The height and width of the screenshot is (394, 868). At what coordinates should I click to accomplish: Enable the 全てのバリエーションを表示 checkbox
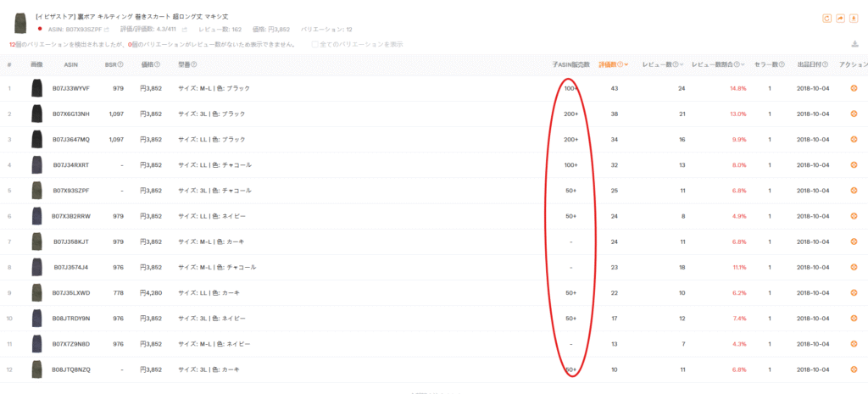tap(315, 44)
